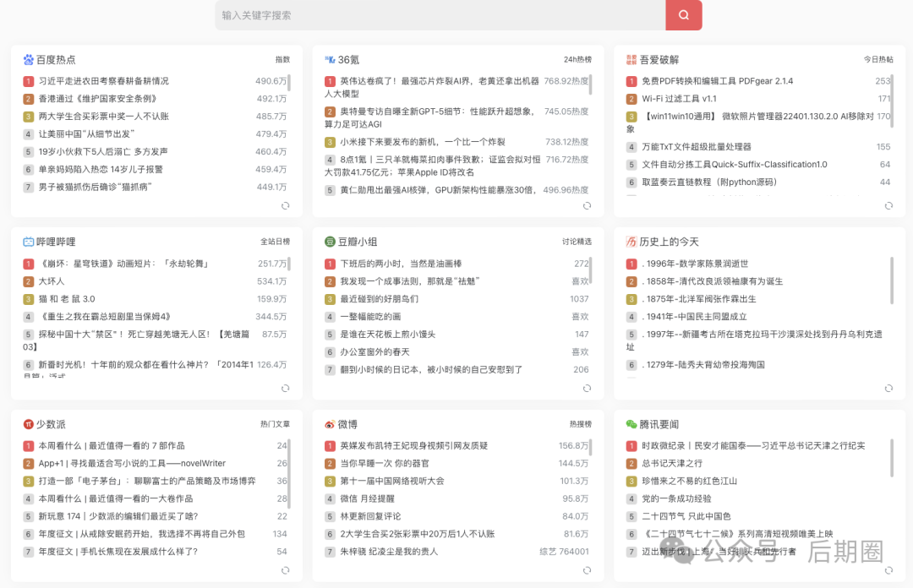
Task: Click the red magnifier search icon
Action: [x=683, y=16]
